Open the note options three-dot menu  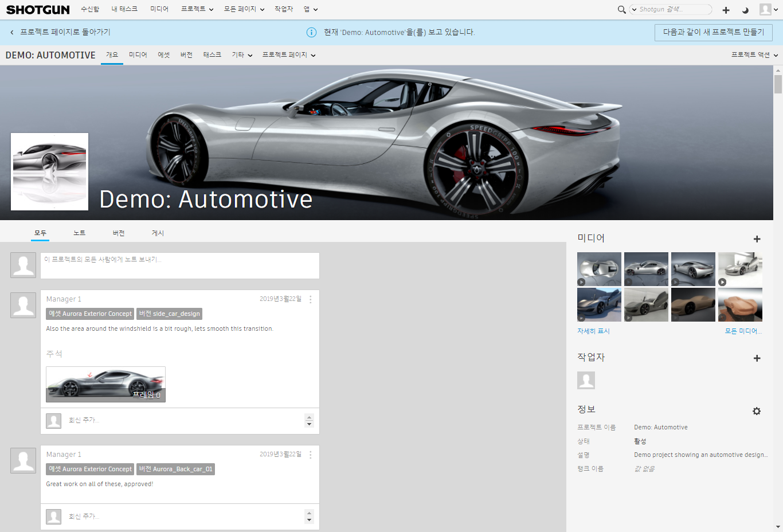click(x=310, y=299)
